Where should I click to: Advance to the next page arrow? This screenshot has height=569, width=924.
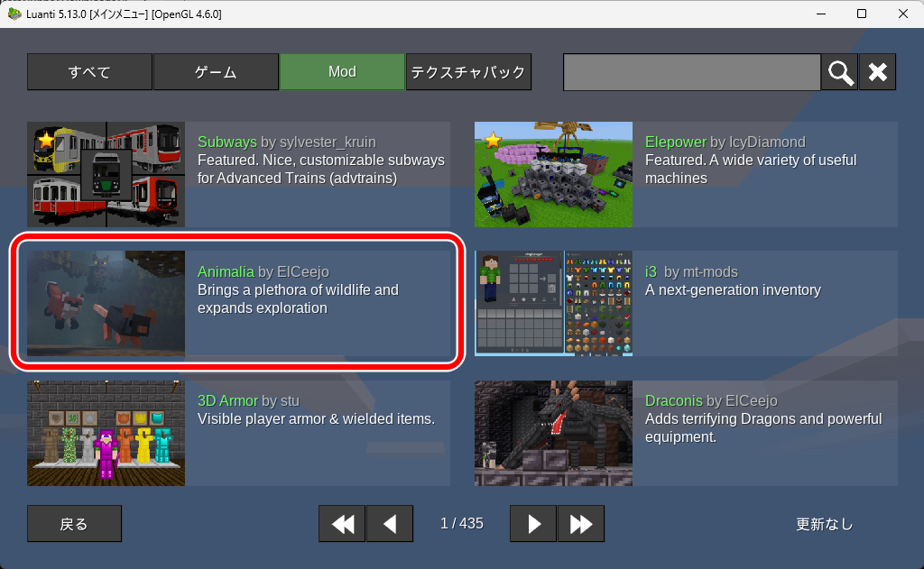533,523
